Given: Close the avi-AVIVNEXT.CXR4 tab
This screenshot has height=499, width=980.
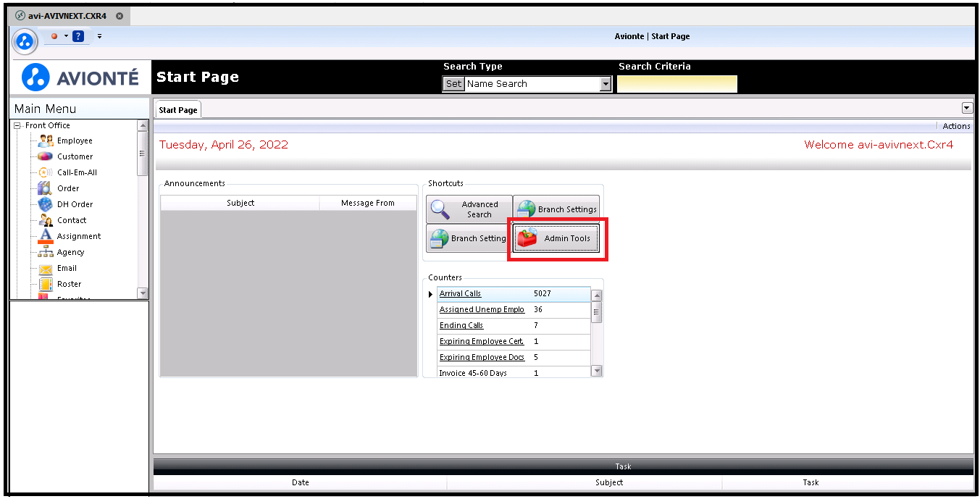Looking at the screenshot, I should pos(120,16).
